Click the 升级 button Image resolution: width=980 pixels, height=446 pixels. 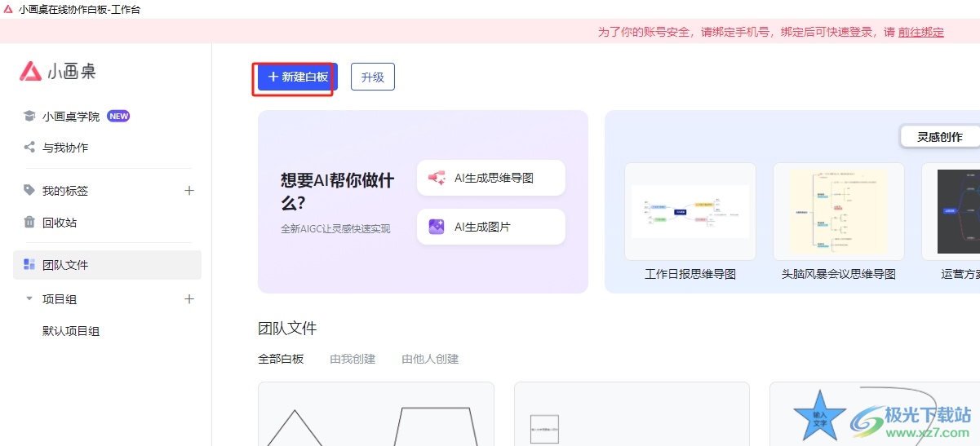click(373, 77)
